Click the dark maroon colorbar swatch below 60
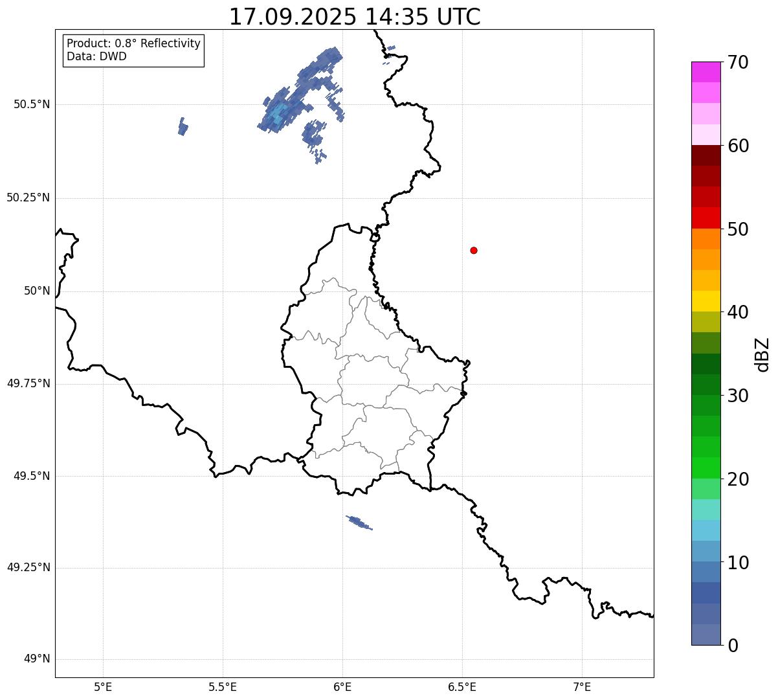Viewport: 778px width, 700px height. pyautogui.click(x=707, y=155)
